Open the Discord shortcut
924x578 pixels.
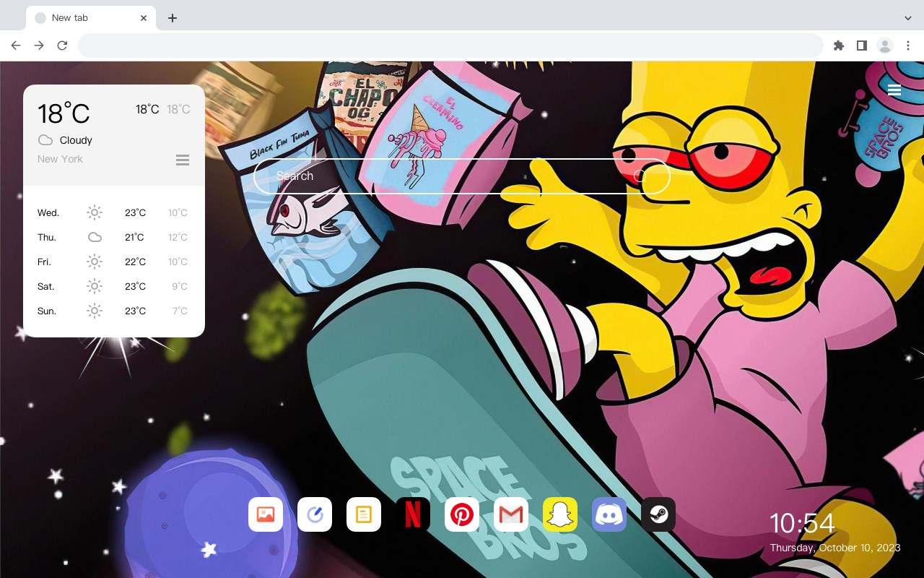[609, 514]
